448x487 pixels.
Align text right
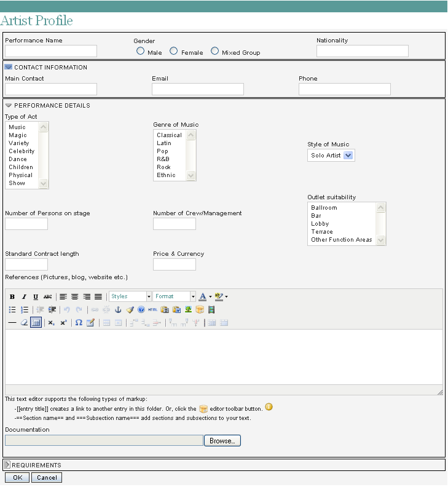tap(87, 296)
